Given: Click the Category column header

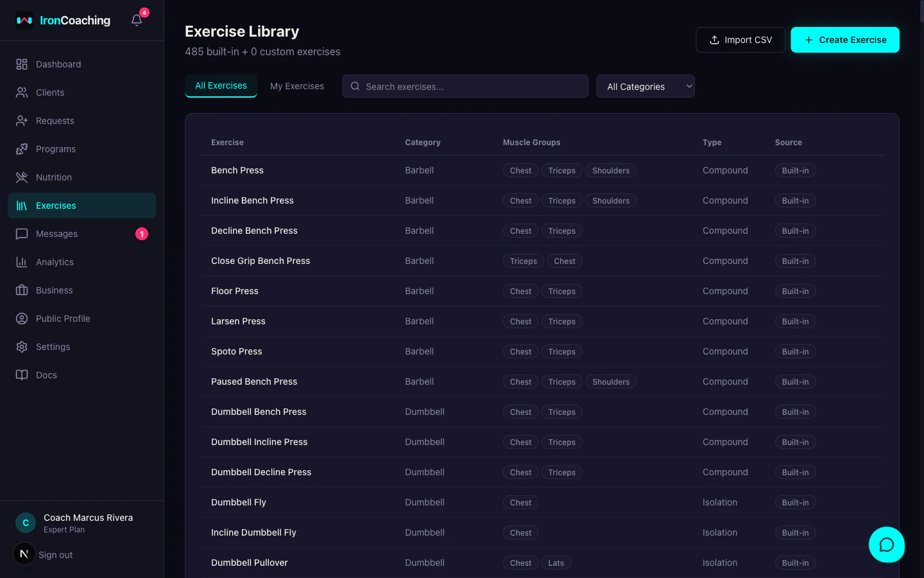Looking at the screenshot, I should point(423,143).
